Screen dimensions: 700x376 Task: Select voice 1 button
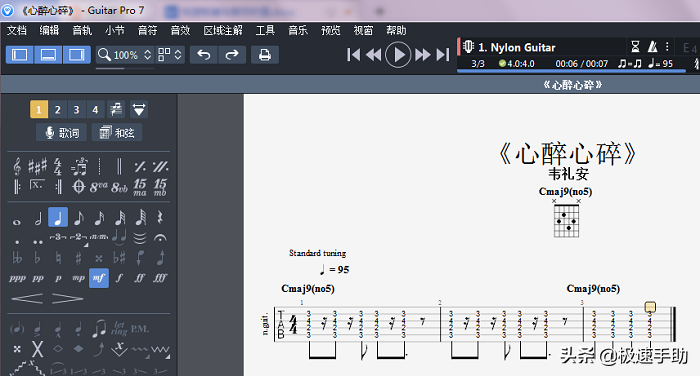(39, 109)
